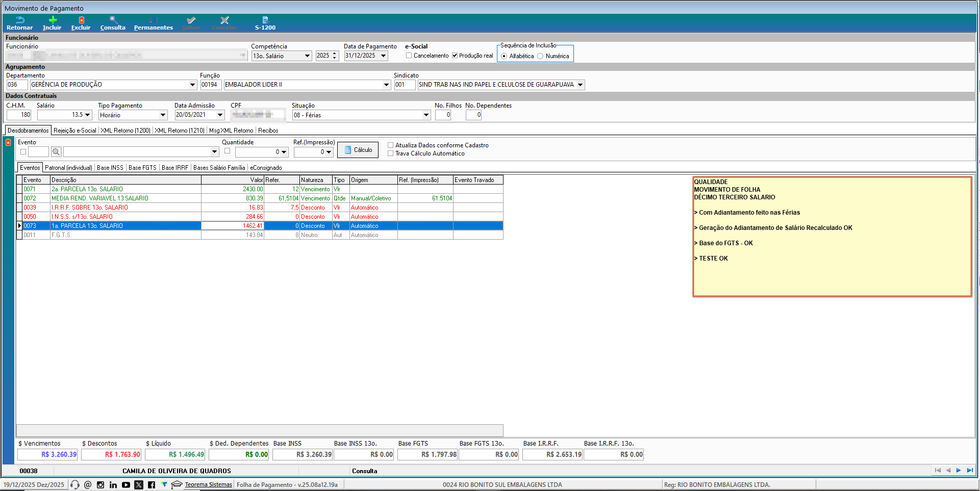Switch to the Base FGTS tab

[x=142, y=168]
